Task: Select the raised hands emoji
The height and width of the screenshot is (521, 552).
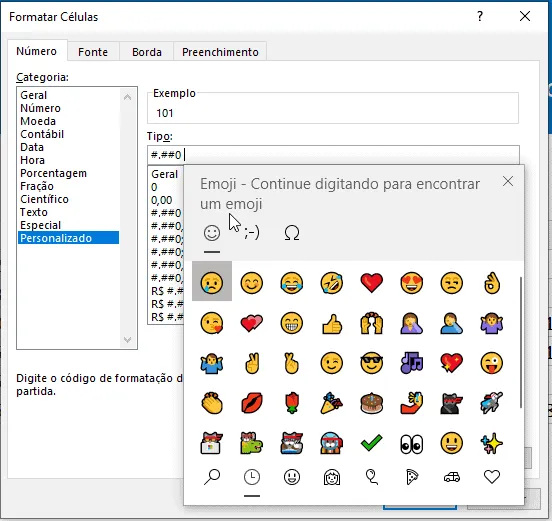Action: [372, 323]
